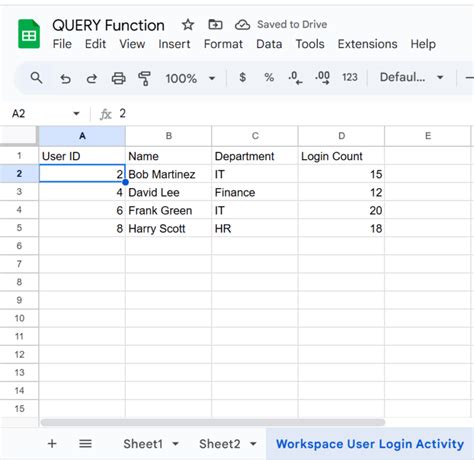
Task: Open the Default font dropdown
Action: [412, 77]
